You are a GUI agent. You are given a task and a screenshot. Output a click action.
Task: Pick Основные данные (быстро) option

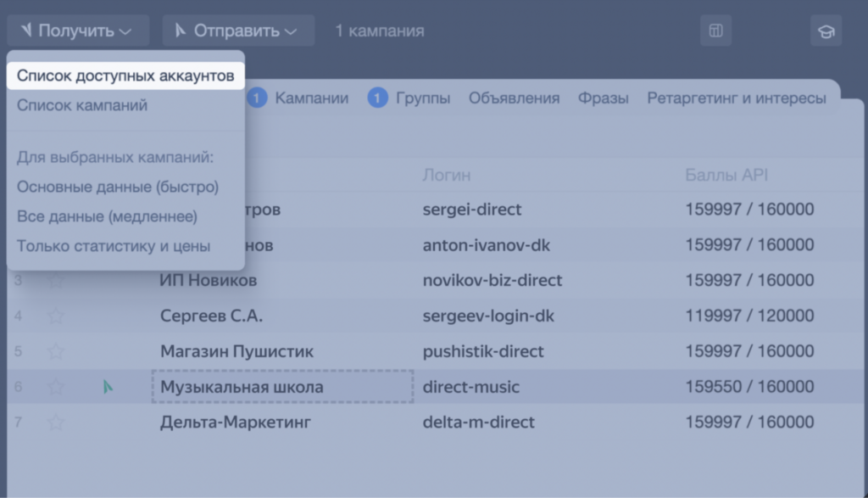(118, 187)
